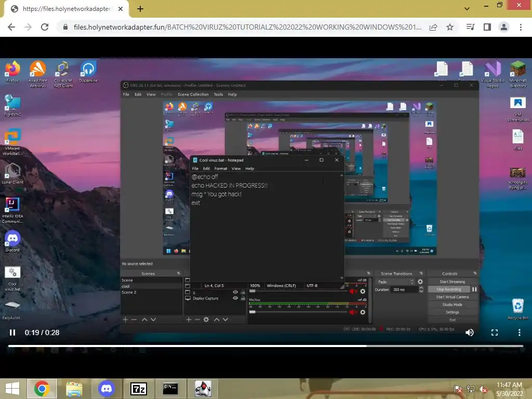Open Settings from OBS Controls
This screenshot has width=532, height=399.
453,312
